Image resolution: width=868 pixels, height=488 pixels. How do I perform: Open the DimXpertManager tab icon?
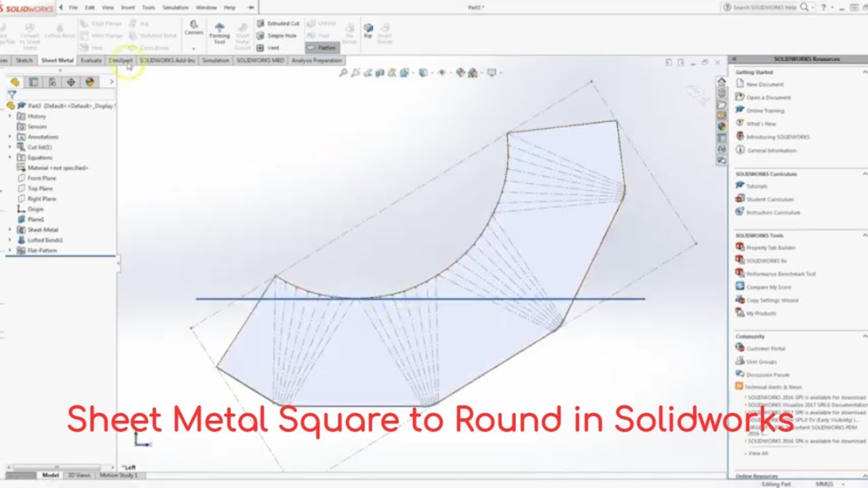point(71,82)
